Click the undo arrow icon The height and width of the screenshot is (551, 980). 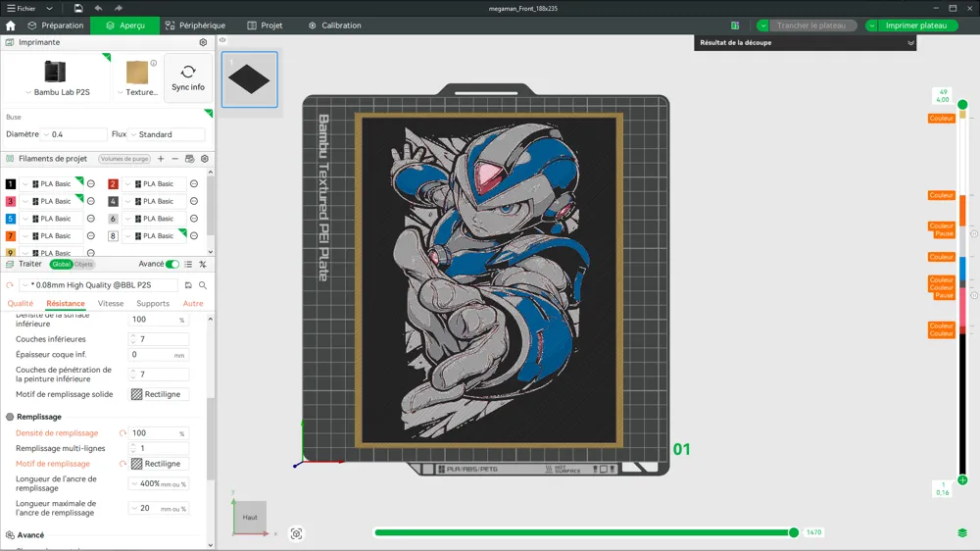tap(98, 8)
